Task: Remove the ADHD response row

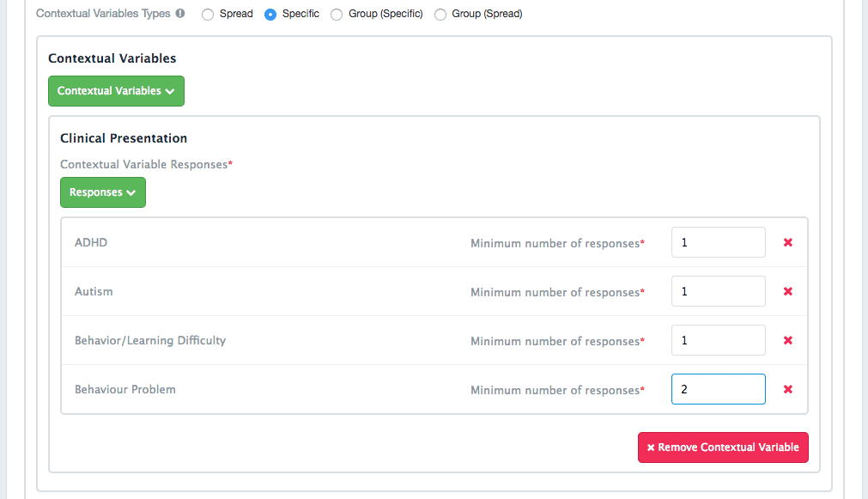Action: pyautogui.click(x=788, y=242)
